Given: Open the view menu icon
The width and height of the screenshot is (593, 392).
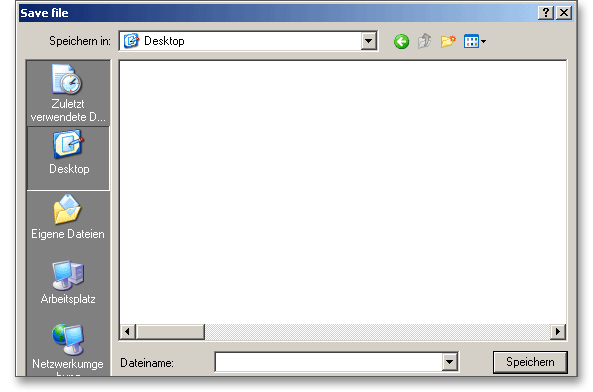Looking at the screenshot, I should [471, 41].
